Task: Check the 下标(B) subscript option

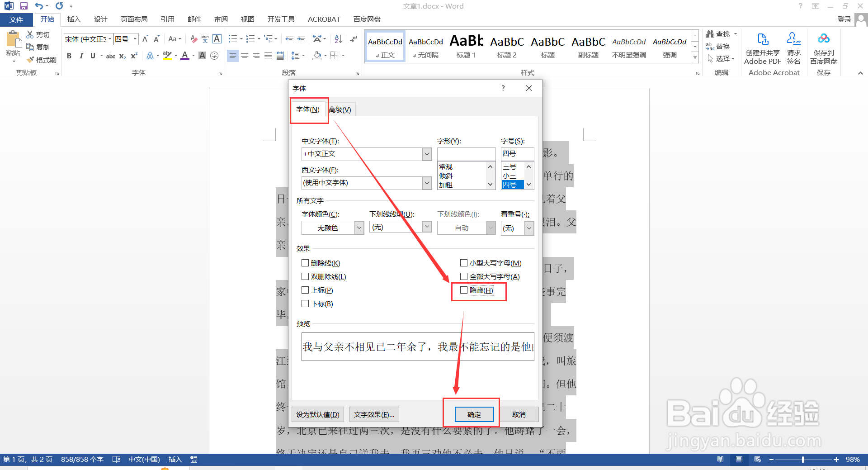Action: click(305, 304)
